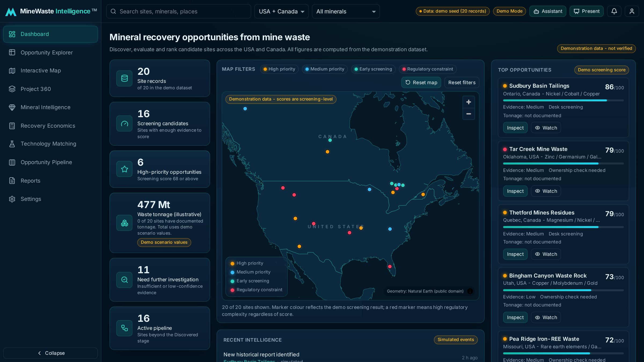Start Present mode
644x362 pixels.
[587, 11]
